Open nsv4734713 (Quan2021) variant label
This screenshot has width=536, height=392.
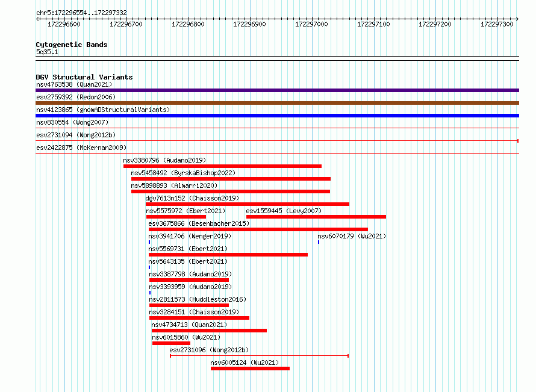(x=189, y=325)
